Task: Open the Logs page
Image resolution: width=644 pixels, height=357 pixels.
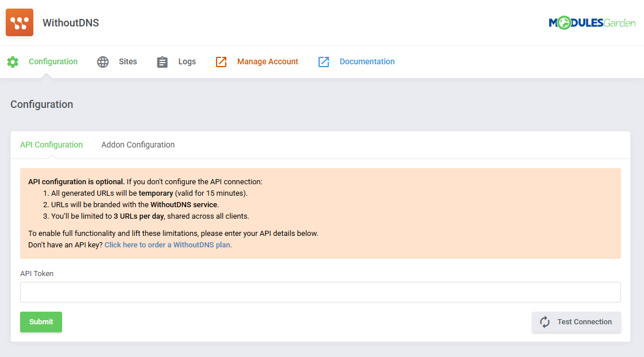Action: 187,61
